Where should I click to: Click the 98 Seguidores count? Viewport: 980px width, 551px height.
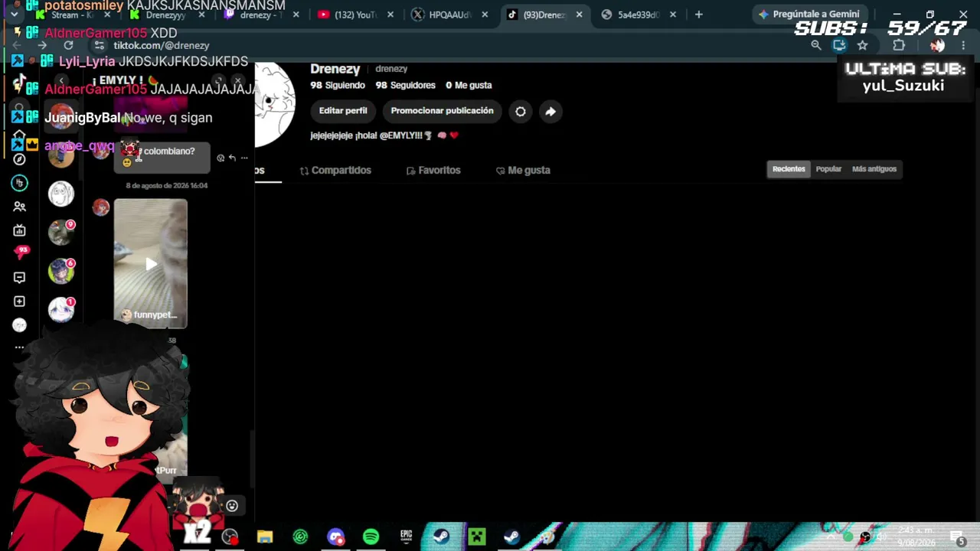pos(405,86)
